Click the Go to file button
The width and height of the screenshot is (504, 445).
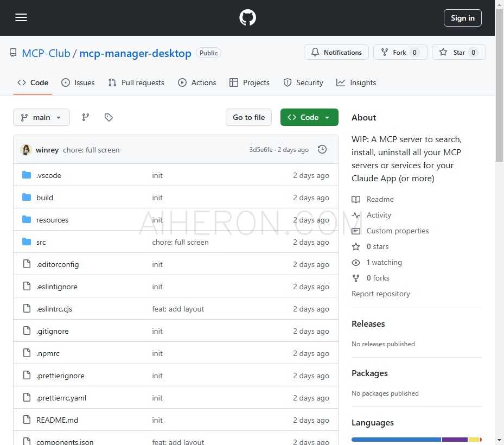point(249,117)
